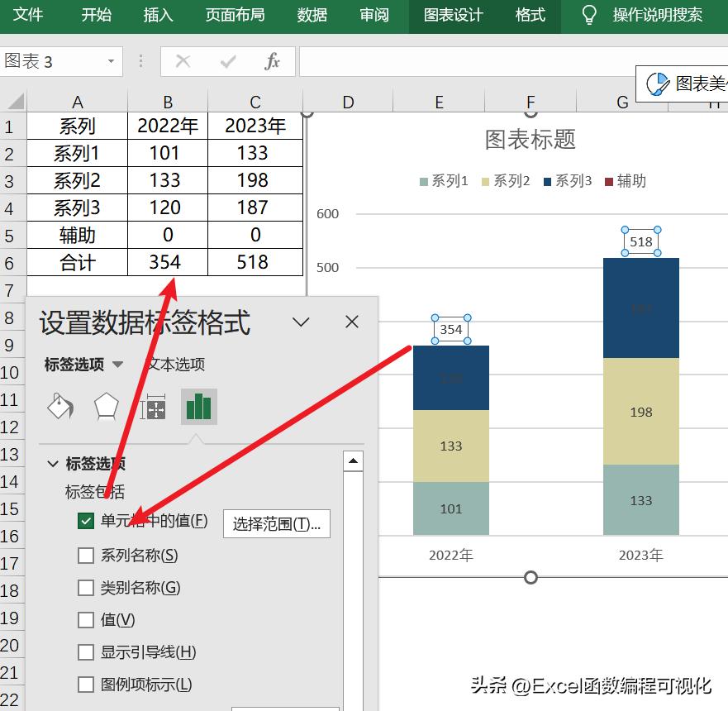Click the 选择范围 button
Viewport: 728px width, 711px height.
pyautogui.click(x=277, y=524)
